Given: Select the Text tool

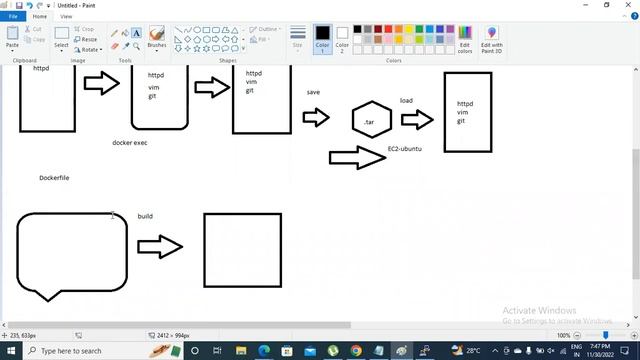Looking at the screenshot, I should click(x=136, y=33).
